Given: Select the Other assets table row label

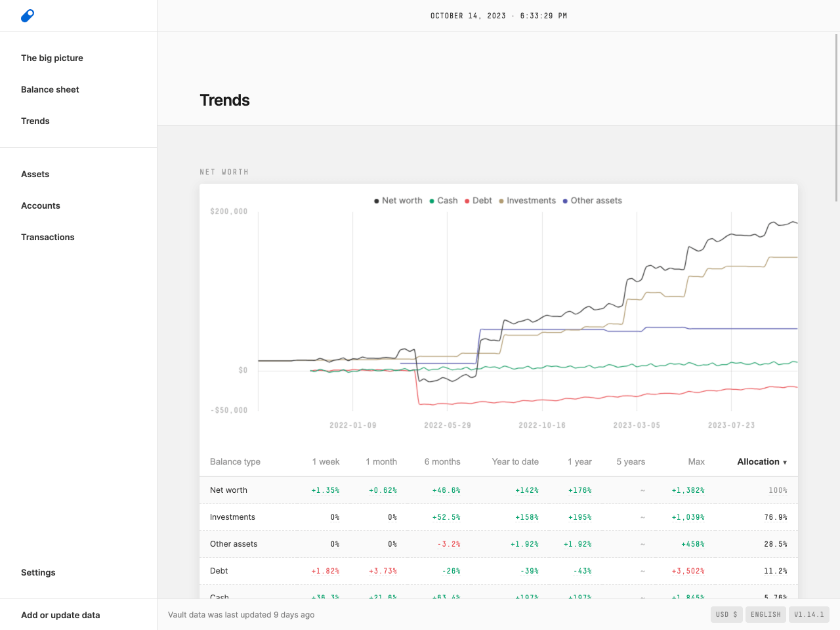Looking at the screenshot, I should click(234, 544).
